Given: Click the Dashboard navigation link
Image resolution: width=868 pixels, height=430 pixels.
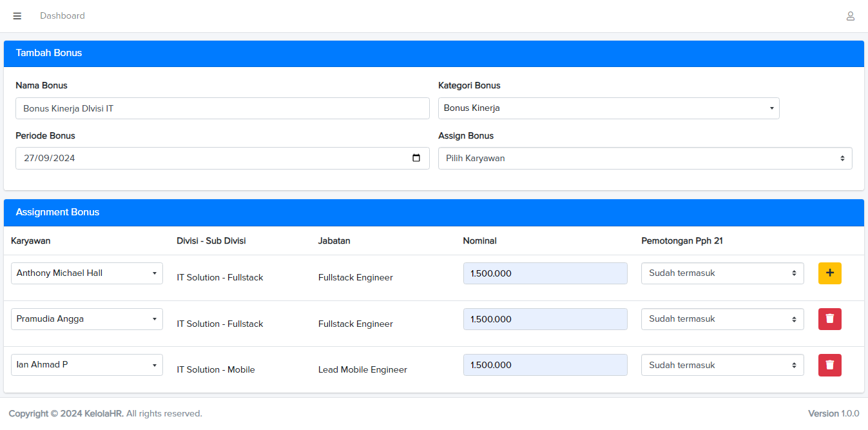Looking at the screenshot, I should tap(63, 15).
